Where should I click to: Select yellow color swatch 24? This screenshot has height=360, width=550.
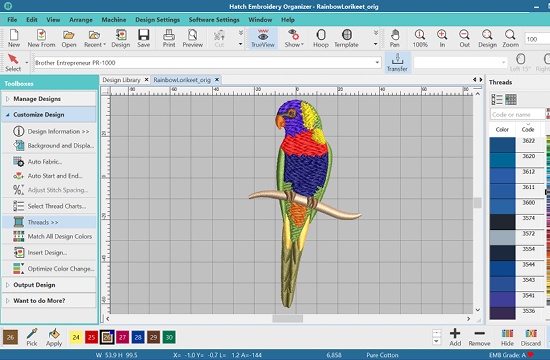point(76,338)
